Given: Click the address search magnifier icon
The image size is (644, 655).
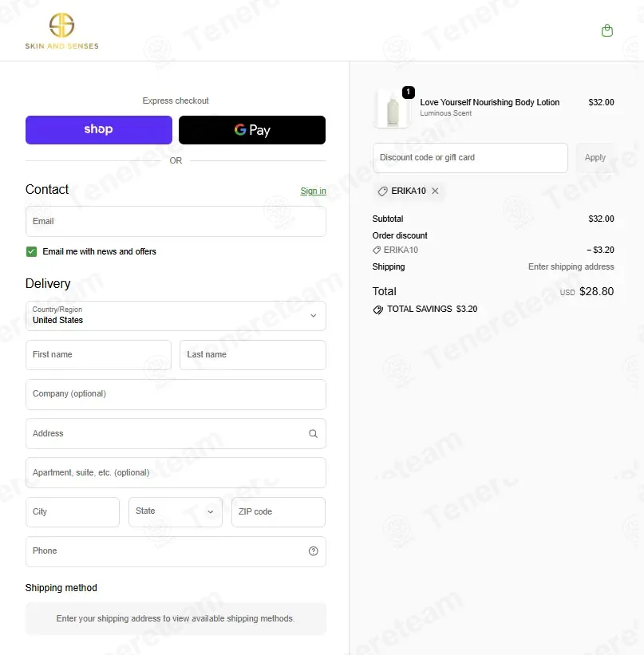Looking at the screenshot, I should pos(313,433).
